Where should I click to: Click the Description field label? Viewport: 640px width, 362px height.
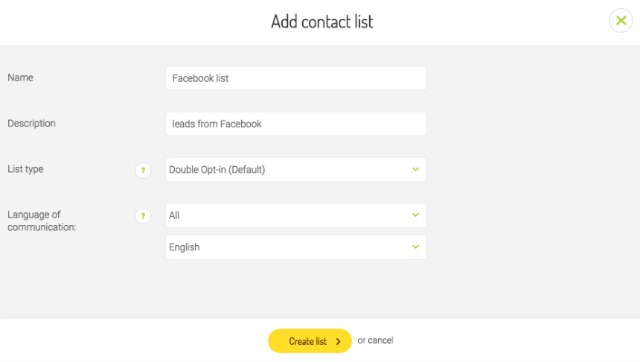pyautogui.click(x=31, y=123)
